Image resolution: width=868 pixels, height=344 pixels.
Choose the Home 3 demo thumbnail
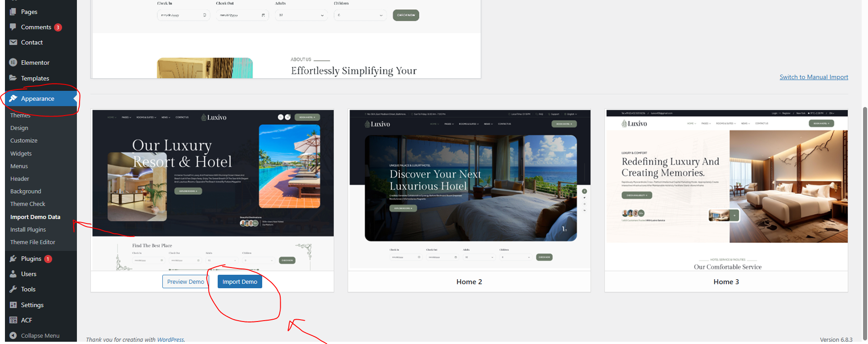726,190
